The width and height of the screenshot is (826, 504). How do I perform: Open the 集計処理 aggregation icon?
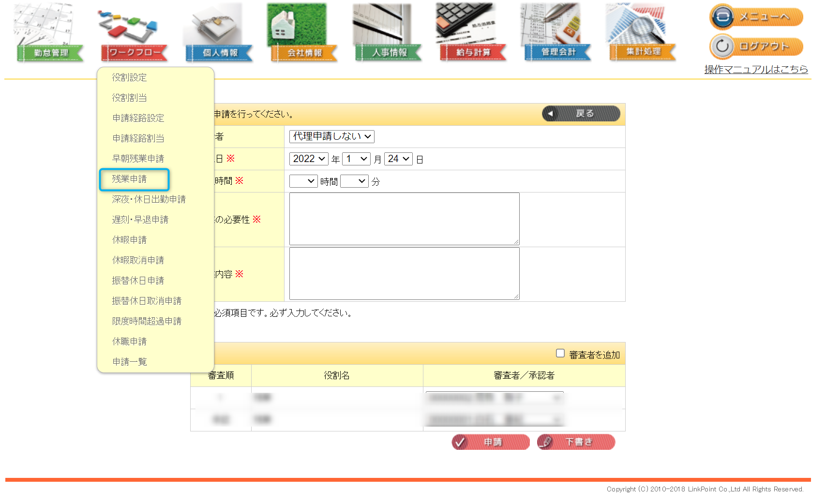point(642,34)
